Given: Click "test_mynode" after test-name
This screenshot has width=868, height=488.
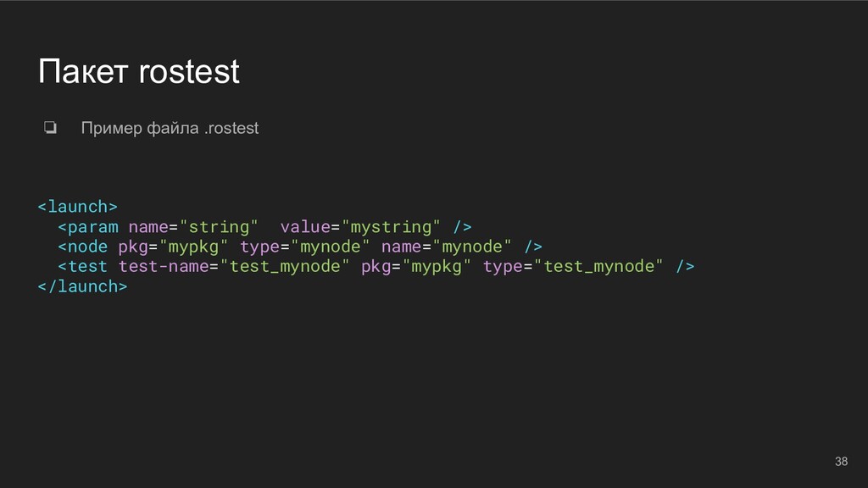Looking at the screenshot, I should pos(285,266).
